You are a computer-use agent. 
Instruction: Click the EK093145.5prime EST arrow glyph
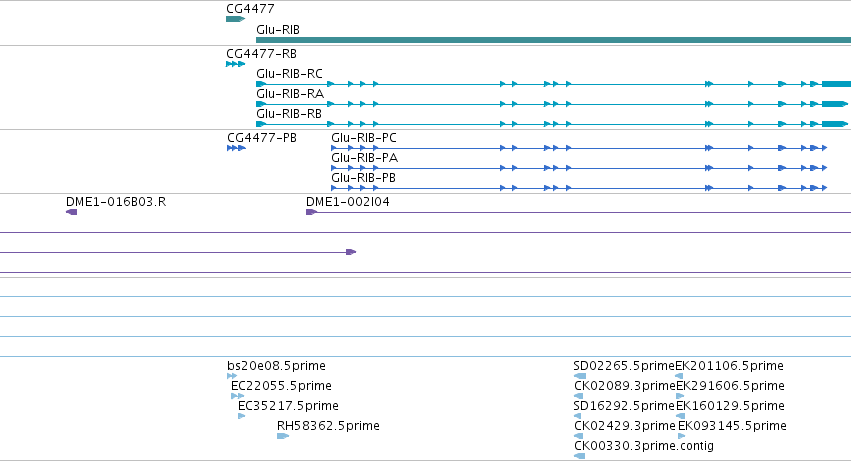682,437
